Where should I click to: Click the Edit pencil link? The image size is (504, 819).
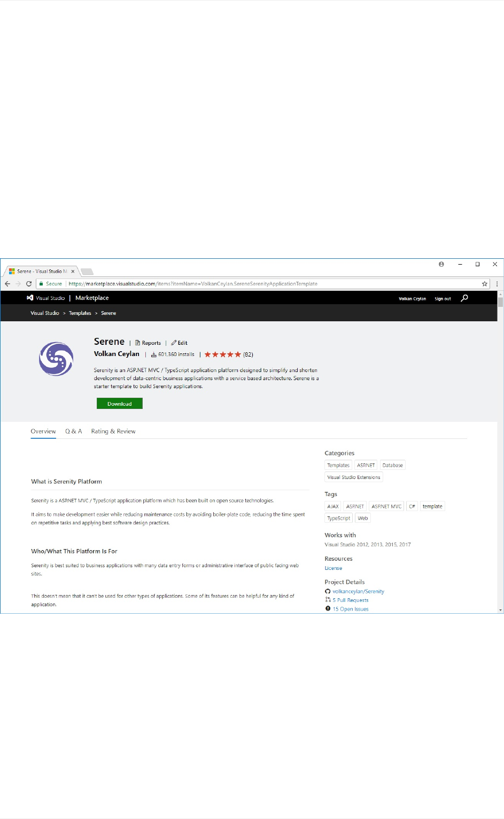click(x=179, y=343)
